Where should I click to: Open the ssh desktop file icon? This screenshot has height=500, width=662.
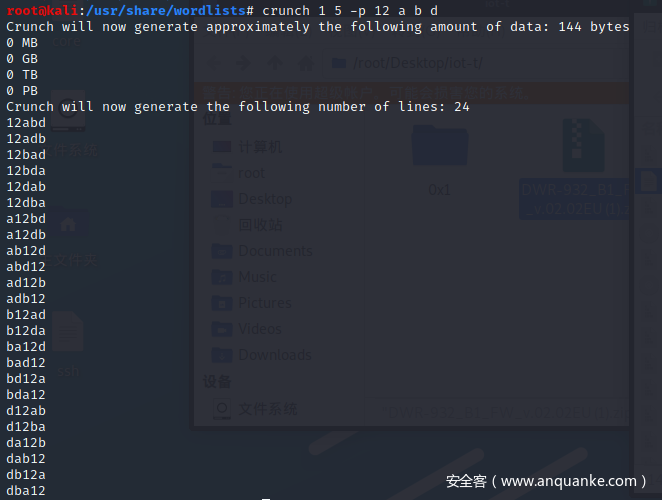68,344
